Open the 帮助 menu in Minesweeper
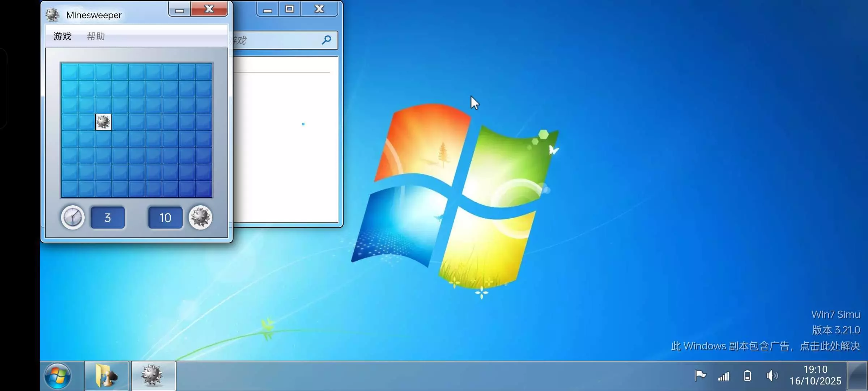 (96, 36)
